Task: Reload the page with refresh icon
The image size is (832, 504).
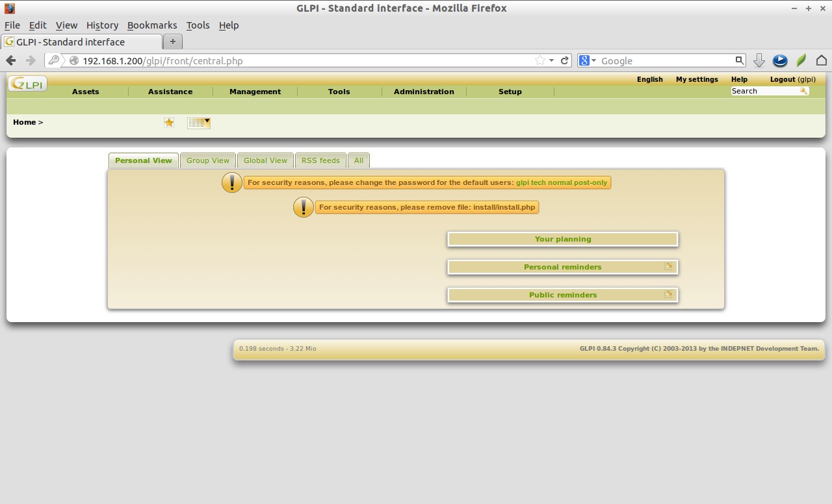Action: pyautogui.click(x=565, y=60)
